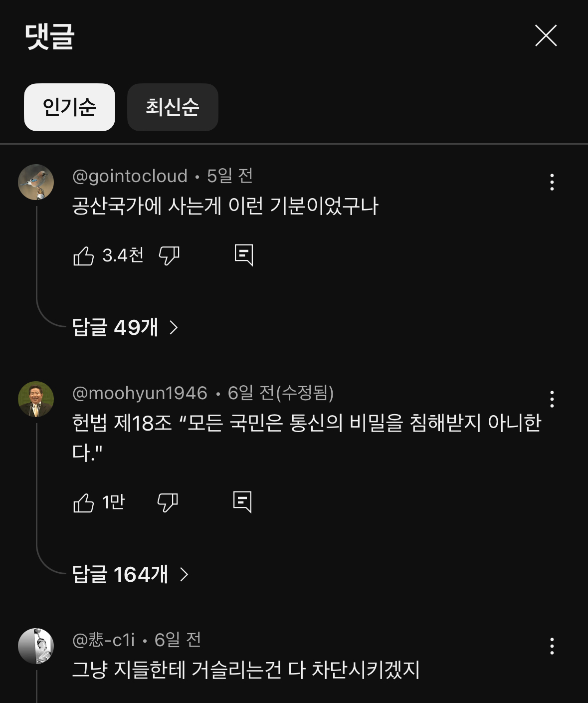Like the @gointocloud comment
Viewport: 588px width, 703px height.
(84, 256)
